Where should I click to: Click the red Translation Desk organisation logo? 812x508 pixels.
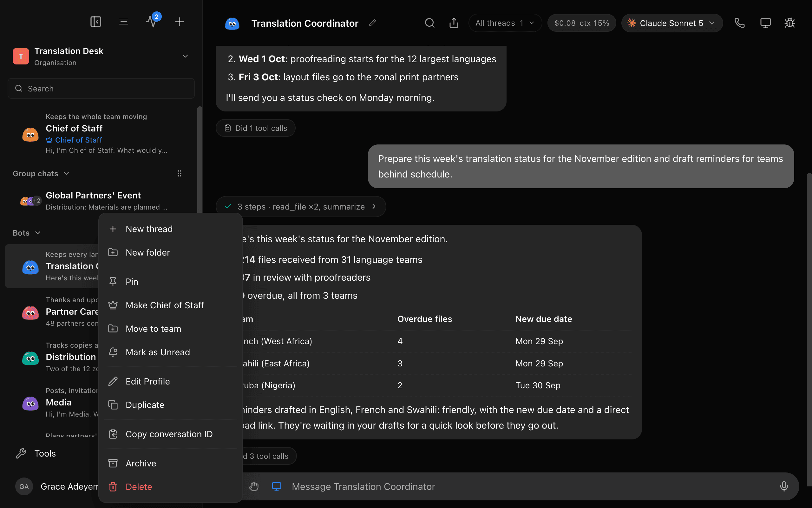coord(21,56)
